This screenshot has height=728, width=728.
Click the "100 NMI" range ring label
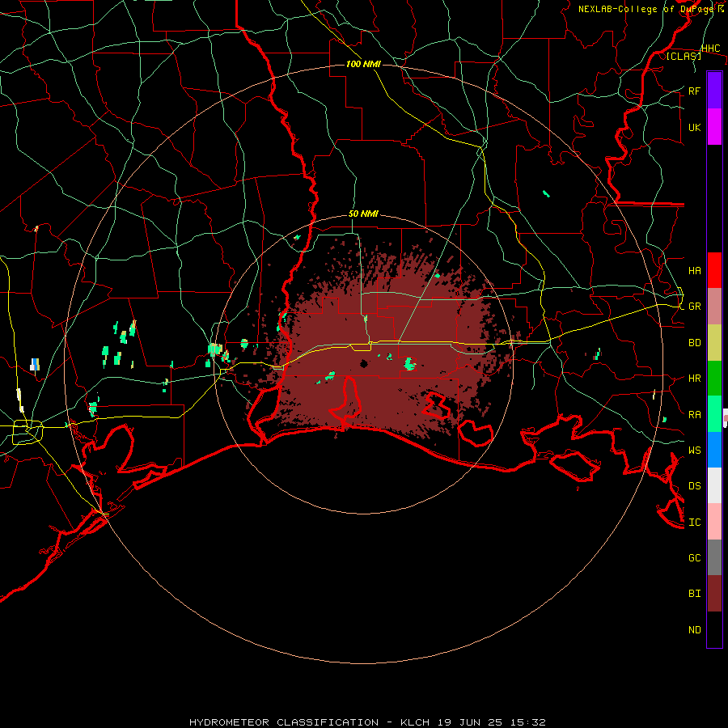[363, 64]
